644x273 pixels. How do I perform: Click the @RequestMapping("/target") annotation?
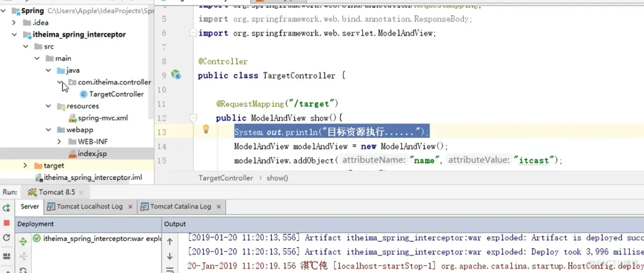click(277, 103)
